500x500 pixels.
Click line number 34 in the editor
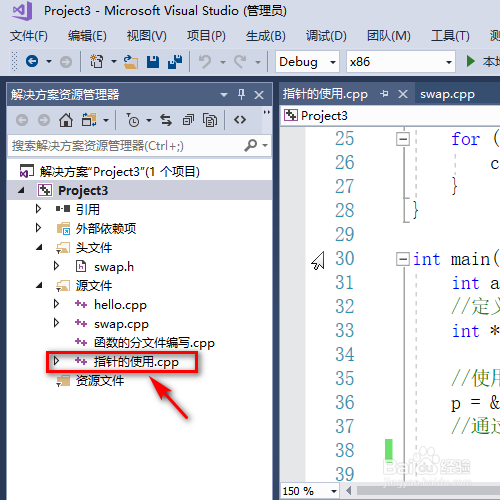pos(345,354)
